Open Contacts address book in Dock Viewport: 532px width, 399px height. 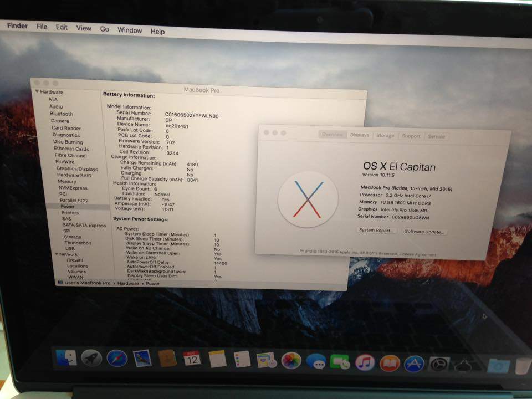(x=167, y=359)
